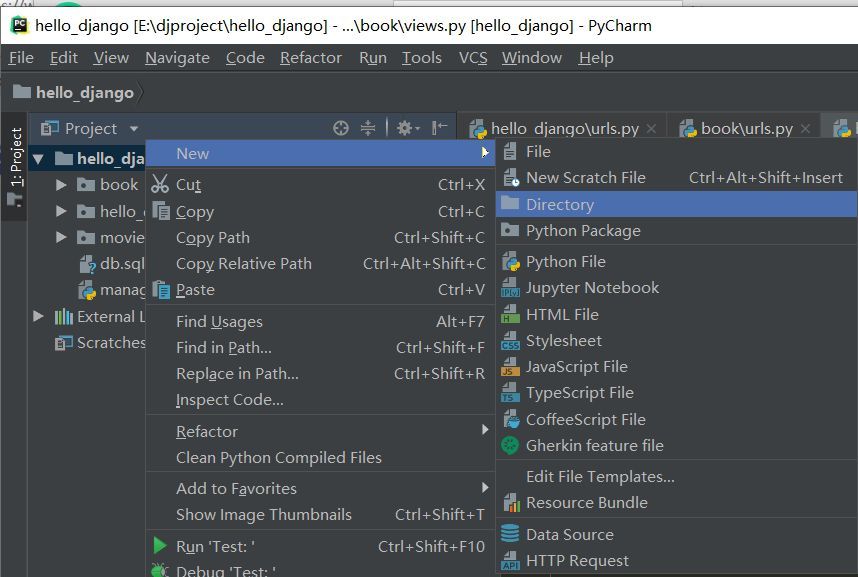Click the green run arrow for Run 'Test: '
Image resolution: width=858 pixels, height=577 pixels.
click(x=160, y=546)
